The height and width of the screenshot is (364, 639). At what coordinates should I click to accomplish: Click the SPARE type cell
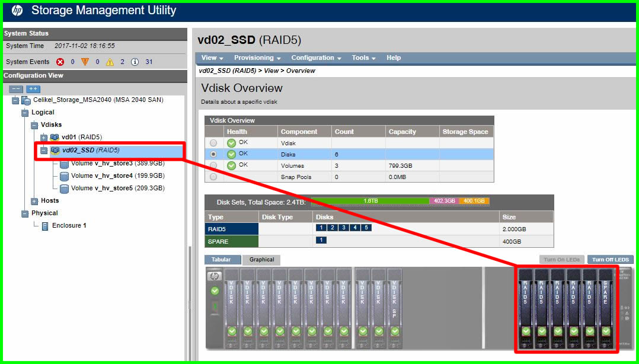231,241
